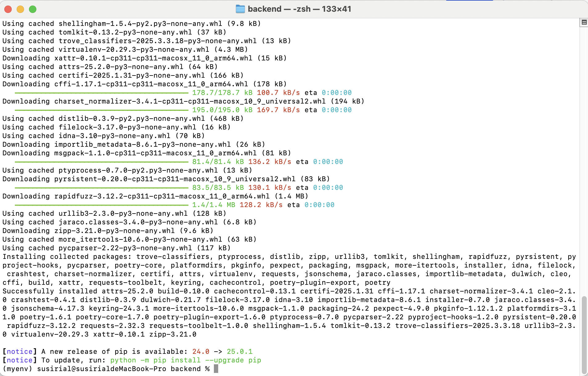Click the vertical scrollbar thumb
Screen dimensions: 588x376
coord(584,335)
